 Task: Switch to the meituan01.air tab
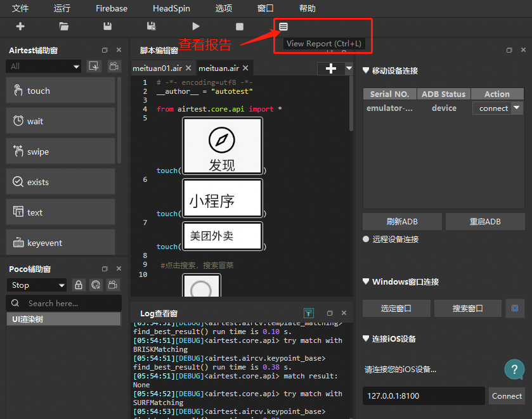[157, 68]
